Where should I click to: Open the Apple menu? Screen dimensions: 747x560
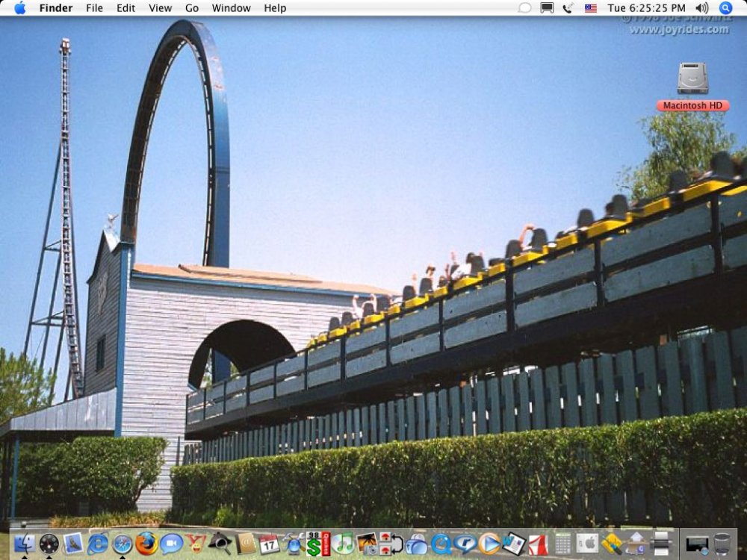point(19,8)
